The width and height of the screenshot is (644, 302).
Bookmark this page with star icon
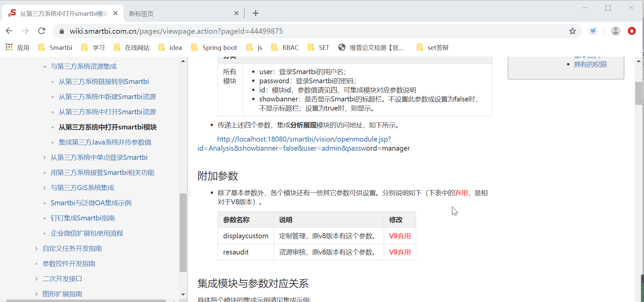pyautogui.click(x=572, y=31)
